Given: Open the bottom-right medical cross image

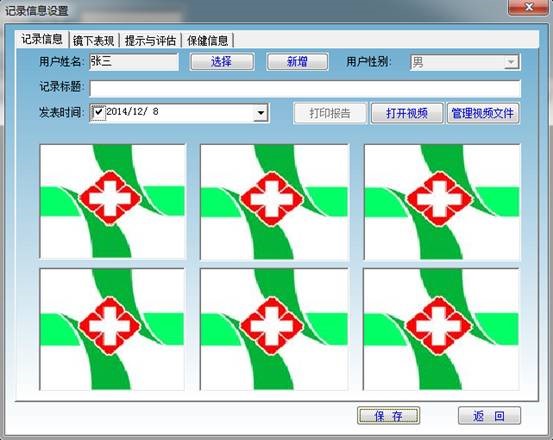Looking at the screenshot, I should click(x=441, y=329).
